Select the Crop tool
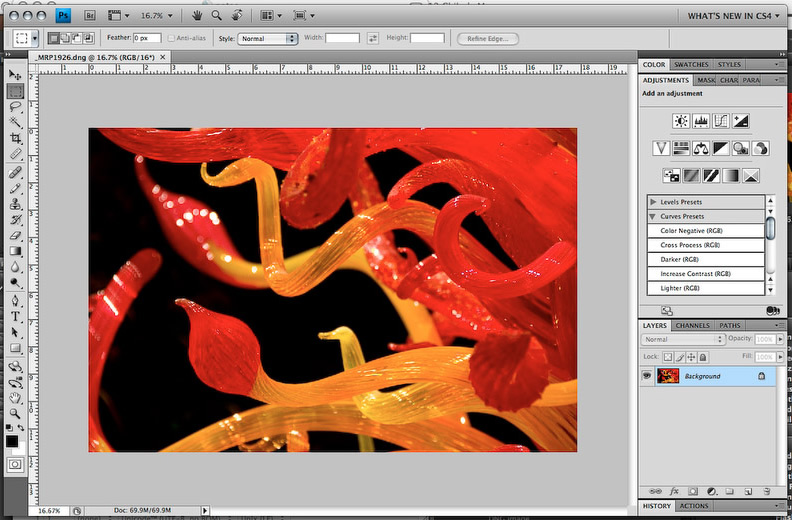Screen dimensions: 792x520 [15, 138]
